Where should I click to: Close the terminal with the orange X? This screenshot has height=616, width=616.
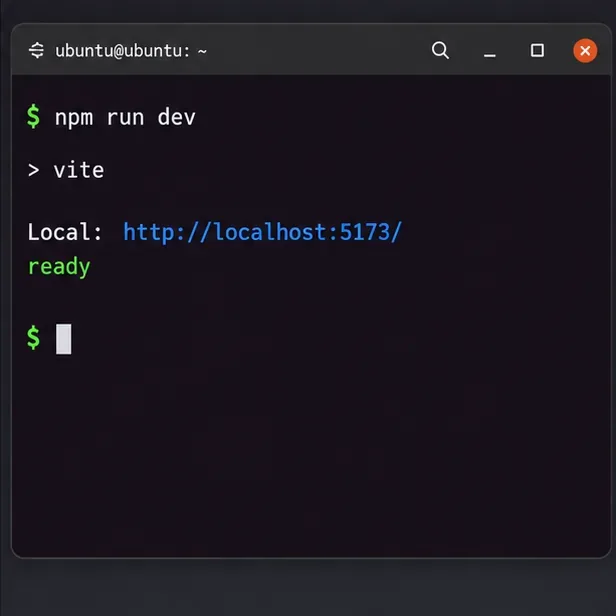[x=585, y=51]
